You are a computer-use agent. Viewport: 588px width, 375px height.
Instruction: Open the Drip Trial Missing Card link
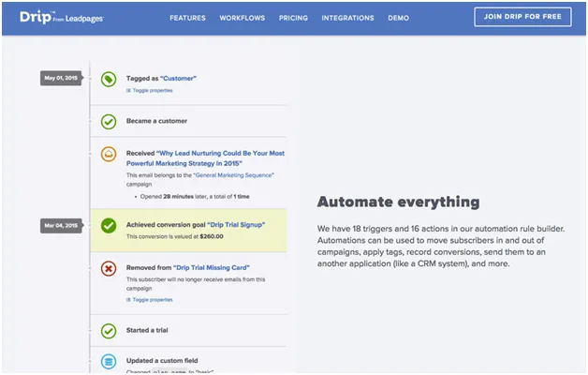coord(211,267)
